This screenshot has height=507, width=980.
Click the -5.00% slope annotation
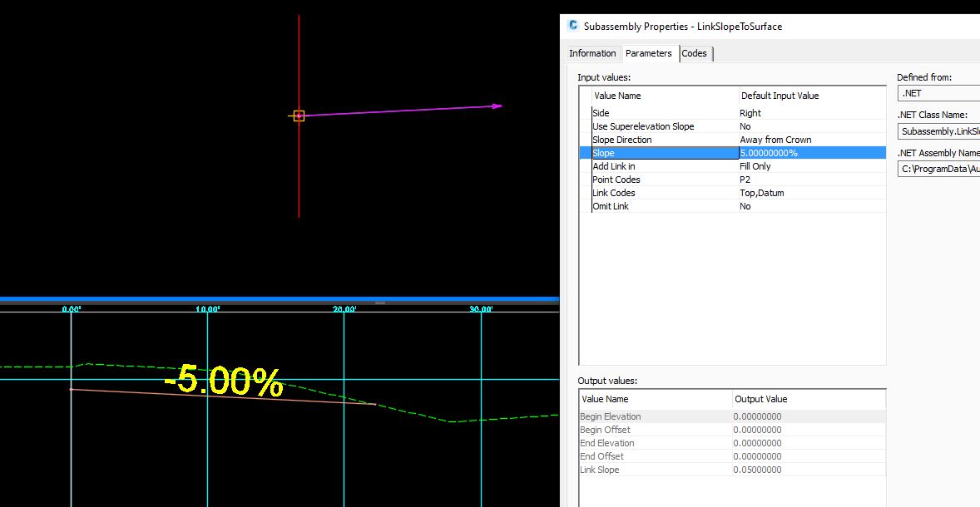click(x=225, y=381)
